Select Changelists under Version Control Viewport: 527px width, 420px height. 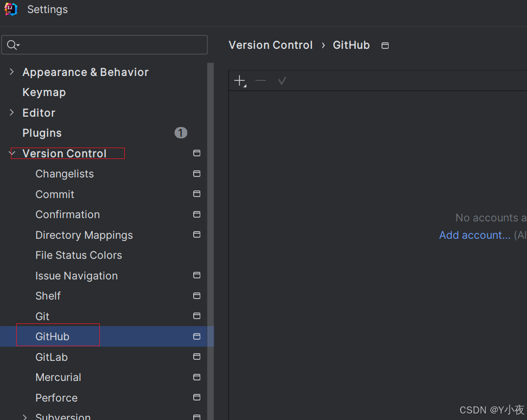65,174
